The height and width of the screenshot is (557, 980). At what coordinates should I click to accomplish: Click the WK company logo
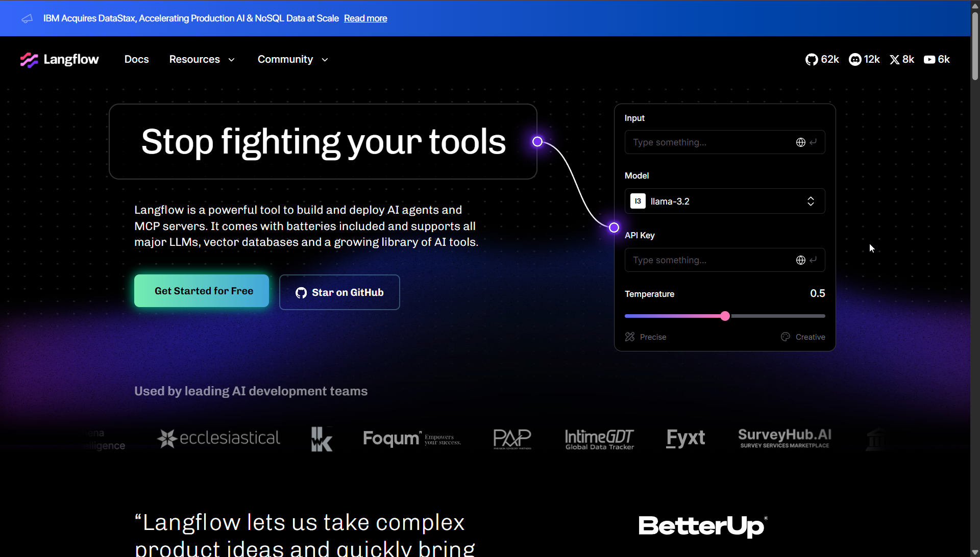click(322, 439)
